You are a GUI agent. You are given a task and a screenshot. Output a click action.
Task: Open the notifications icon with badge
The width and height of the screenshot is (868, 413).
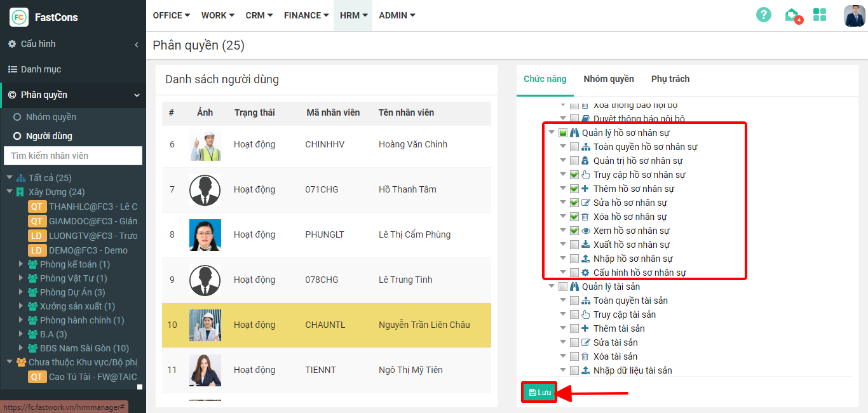point(792,15)
